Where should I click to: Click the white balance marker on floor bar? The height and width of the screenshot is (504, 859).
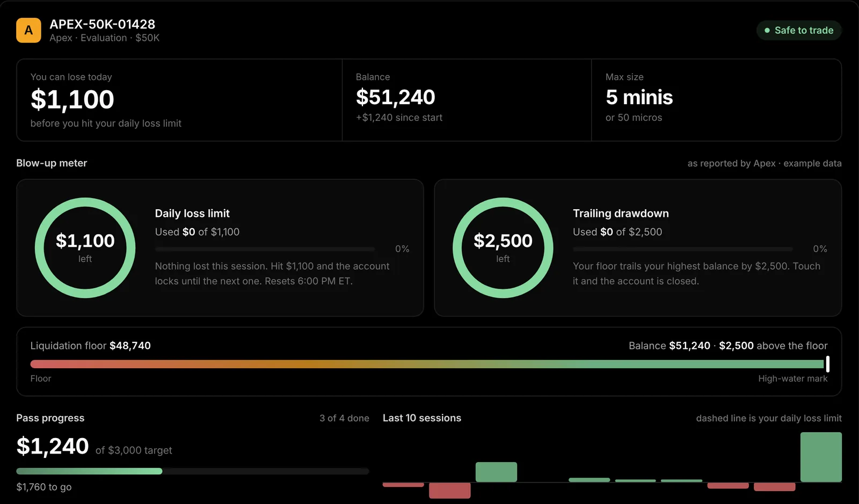pos(828,364)
